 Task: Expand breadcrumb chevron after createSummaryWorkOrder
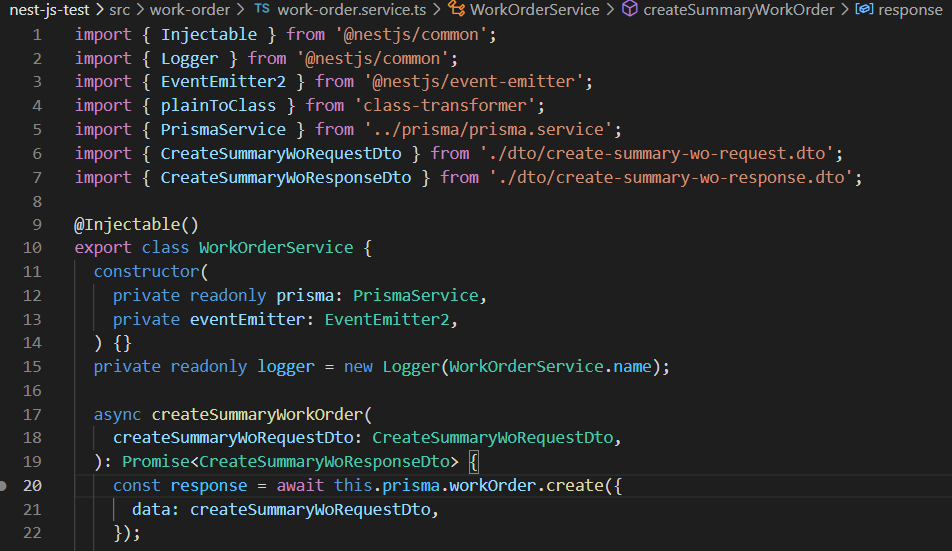point(845,10)
